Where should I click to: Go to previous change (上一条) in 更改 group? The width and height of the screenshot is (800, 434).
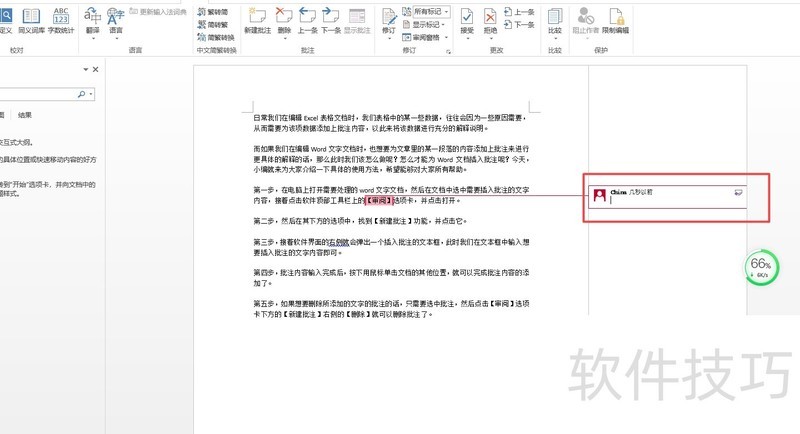click(x=519, y=12)
